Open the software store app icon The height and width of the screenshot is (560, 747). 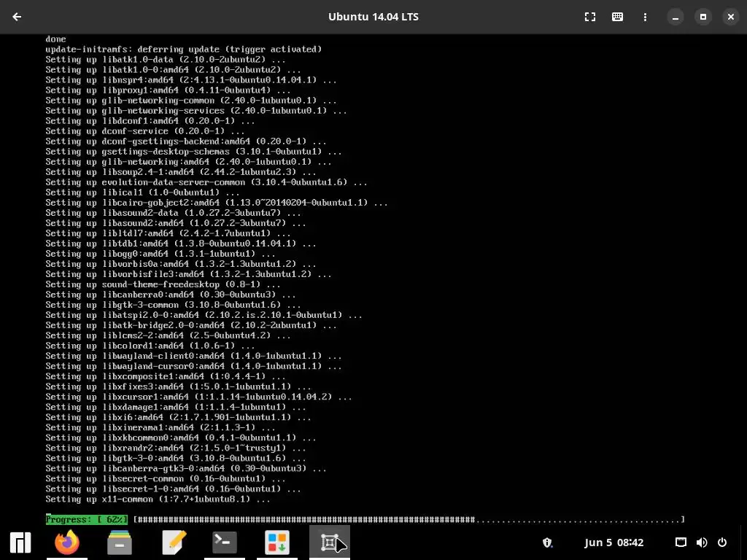pyautogui.click(x=277, y=542)
